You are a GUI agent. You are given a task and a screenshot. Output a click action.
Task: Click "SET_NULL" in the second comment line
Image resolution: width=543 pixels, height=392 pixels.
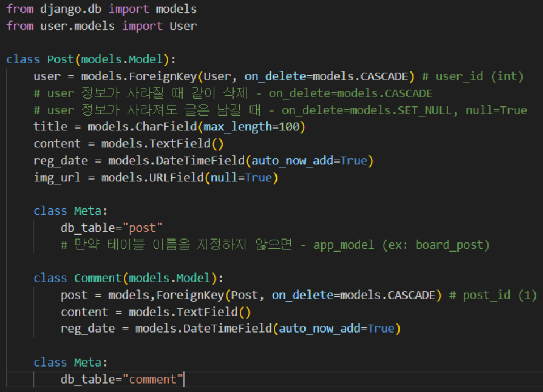pos(425,110)
